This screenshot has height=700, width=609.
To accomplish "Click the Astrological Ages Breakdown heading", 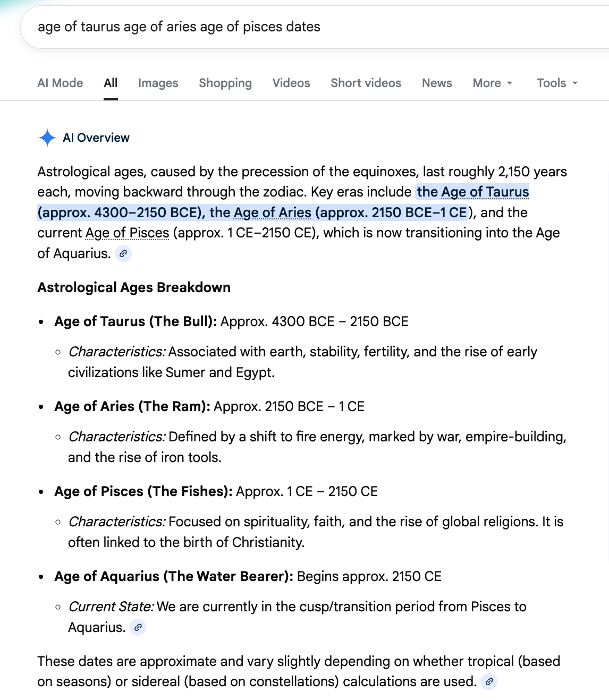I will (x=134, y=287).
